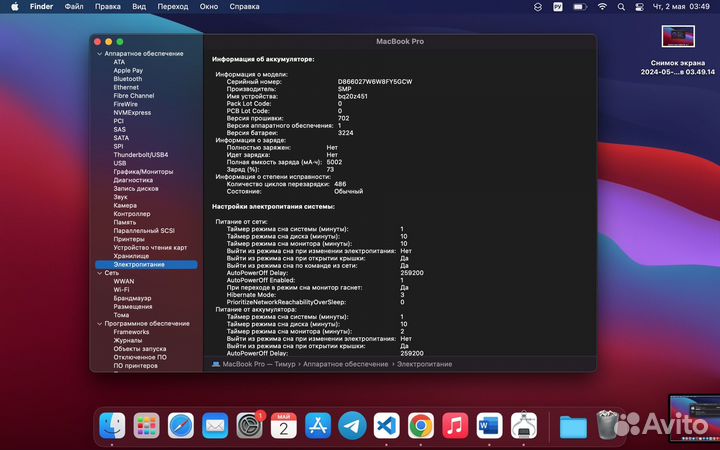
Task: Select Электропитание in the sidebar
Action: coord(146,264)
